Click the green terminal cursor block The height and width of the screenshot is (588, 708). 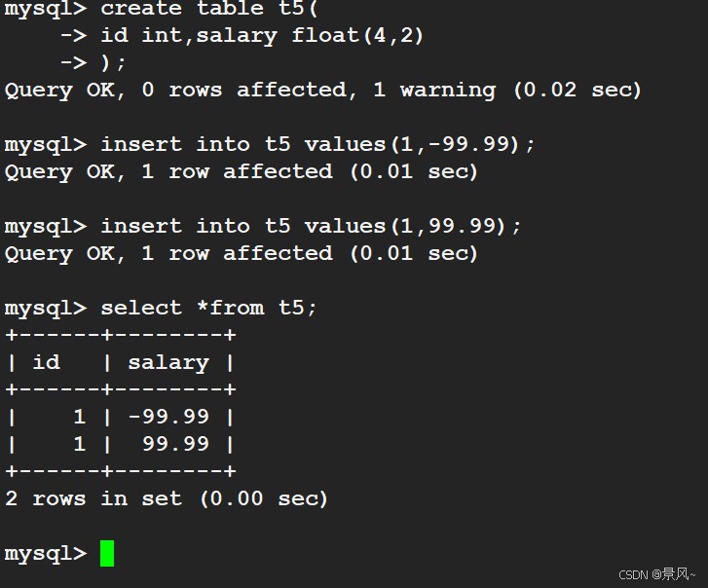click(107, 553)
